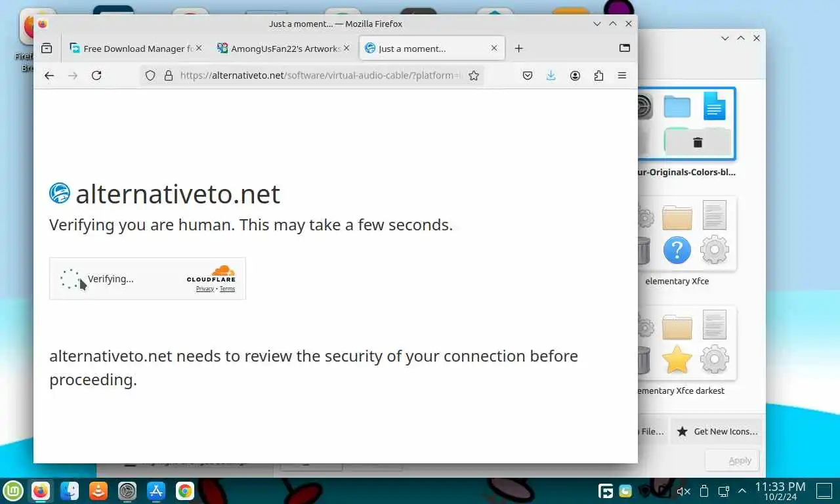Click the battery tray icon
This screenshot has height=504, width=840.
click(x=704, y=491)
